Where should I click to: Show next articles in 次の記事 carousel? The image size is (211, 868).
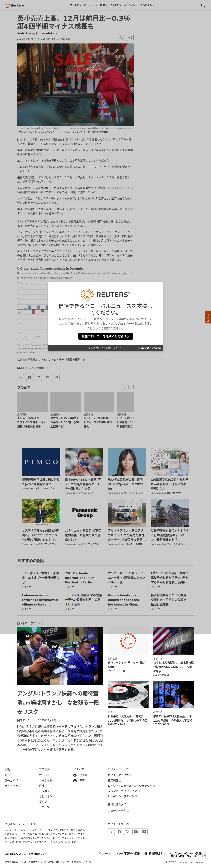pos(131,387)
